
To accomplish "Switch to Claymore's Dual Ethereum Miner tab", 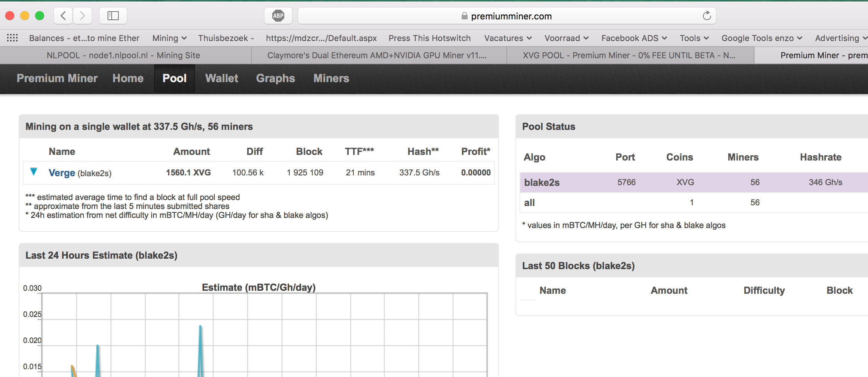I will [379, 55].
